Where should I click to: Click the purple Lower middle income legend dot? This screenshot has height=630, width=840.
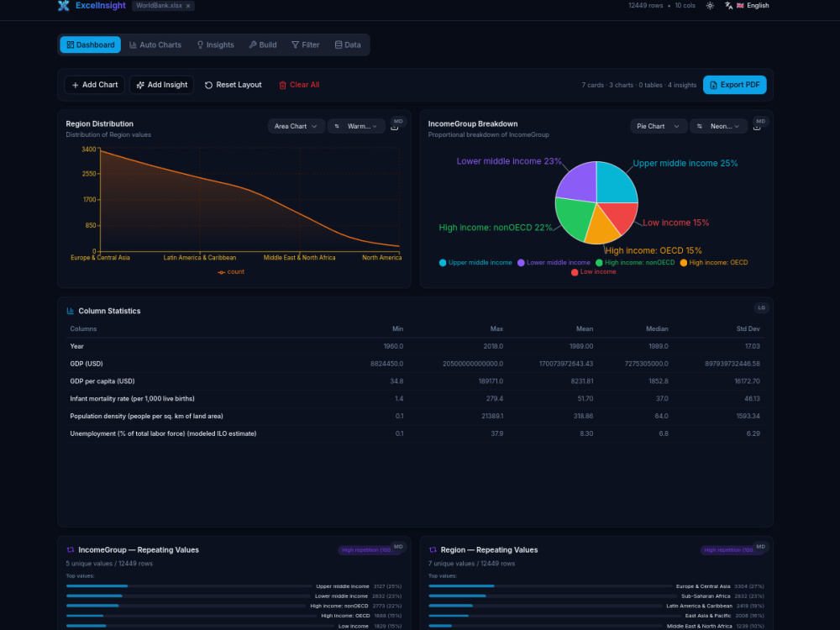(x=521, y=262)
